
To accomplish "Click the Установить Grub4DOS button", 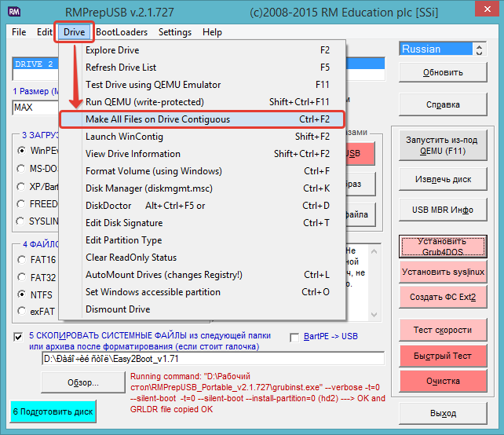I will click(443, 247).
